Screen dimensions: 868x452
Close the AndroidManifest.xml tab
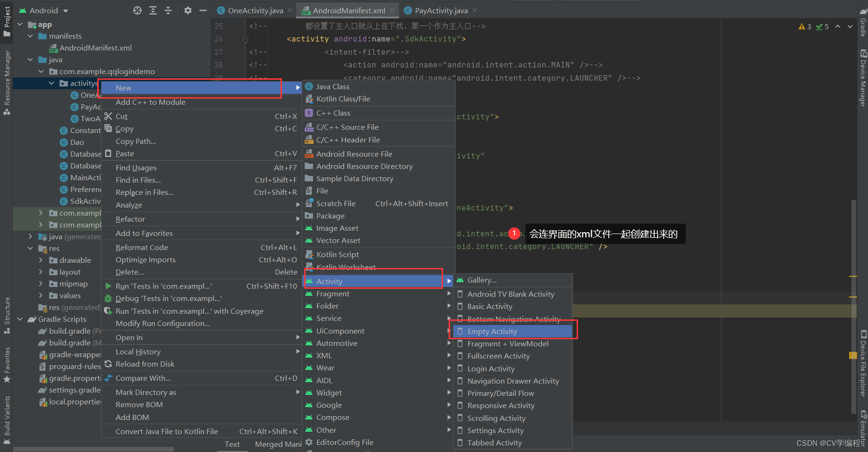392,10
